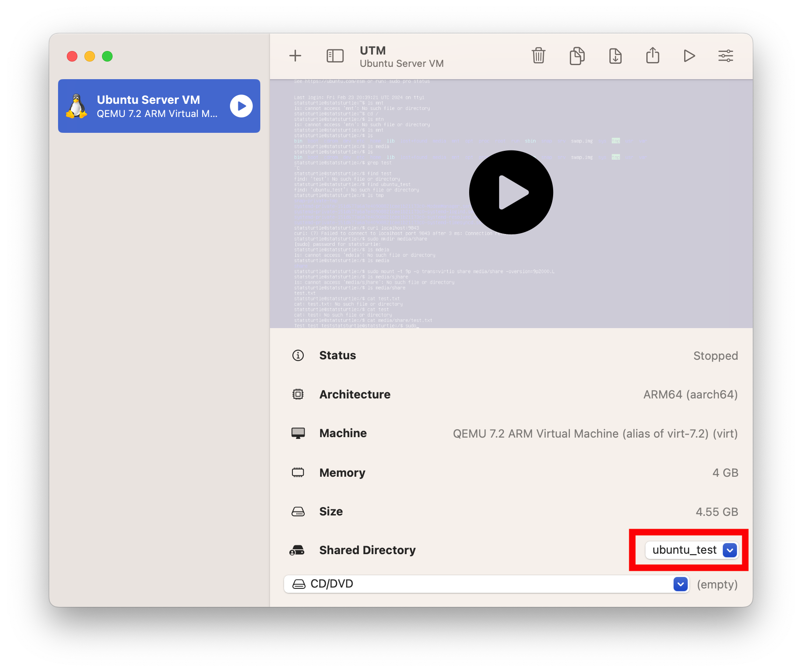Click the Ubuntu Server VM toolbar subtitle
Image resolution: width=802 pixels, height=672 pixels.
pyautogui.click(x=401, y=64)
